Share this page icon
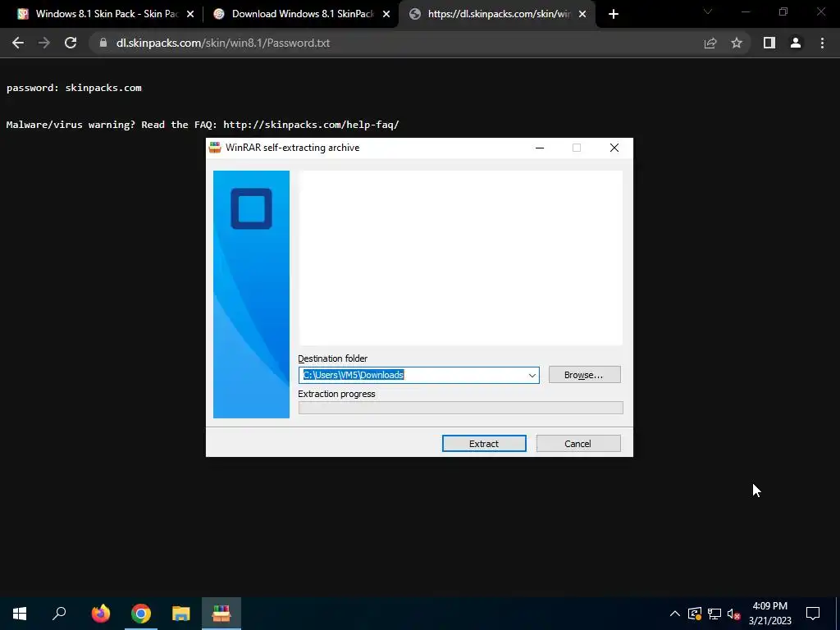The height and width of the screenshot is (630, 840). (710, 43)
